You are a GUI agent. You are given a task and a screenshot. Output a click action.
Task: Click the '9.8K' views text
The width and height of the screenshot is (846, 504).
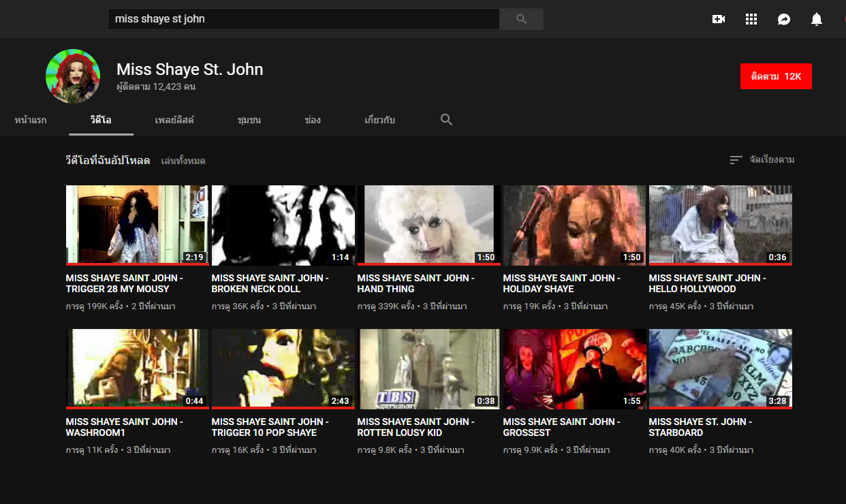[x=386, y=450]
